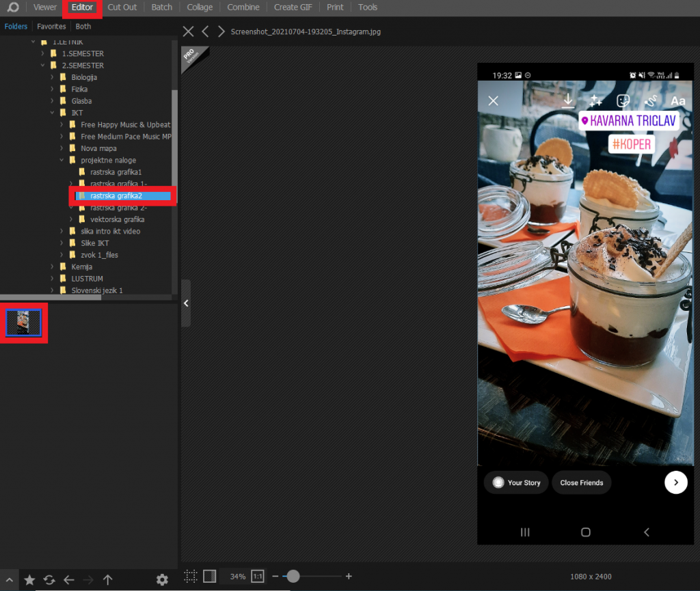Screen dimensions: 700x591
Task: Select the Both view
Action: [83, 27]
